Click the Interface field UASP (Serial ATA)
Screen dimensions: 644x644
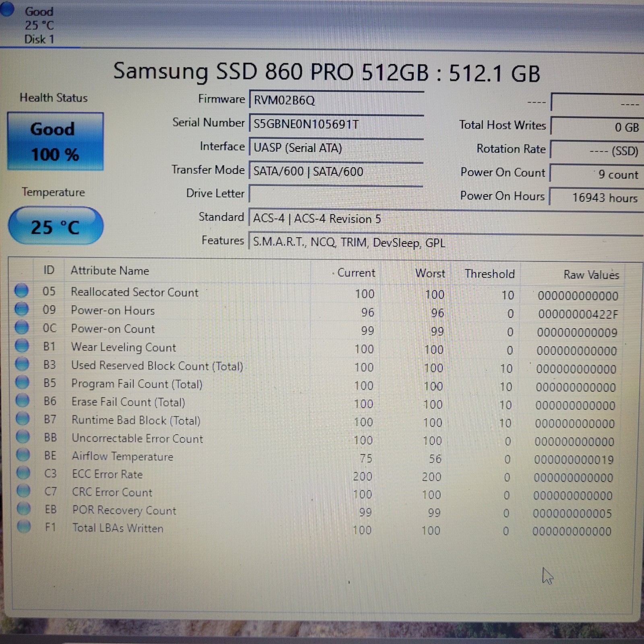point(336,148)
